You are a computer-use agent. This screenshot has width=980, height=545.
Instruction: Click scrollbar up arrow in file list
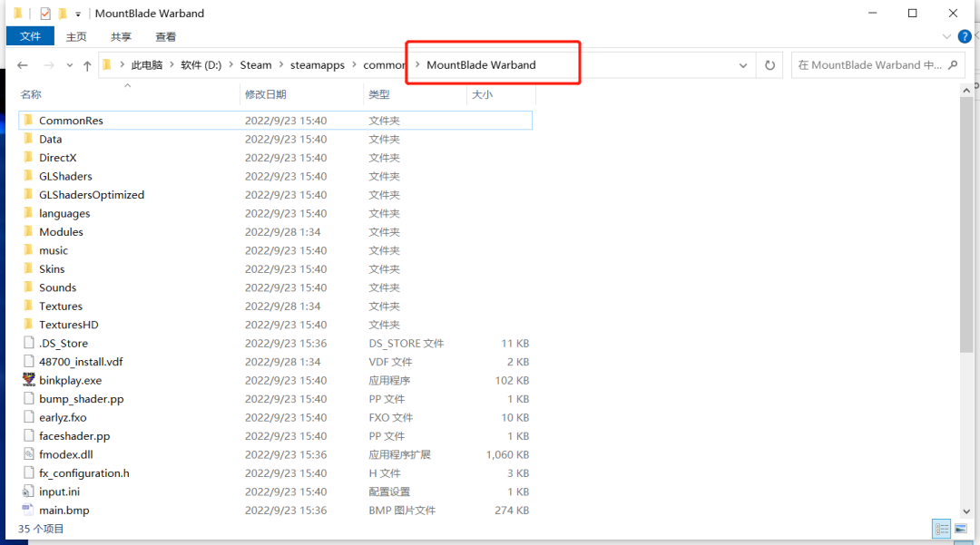[966, 92]
